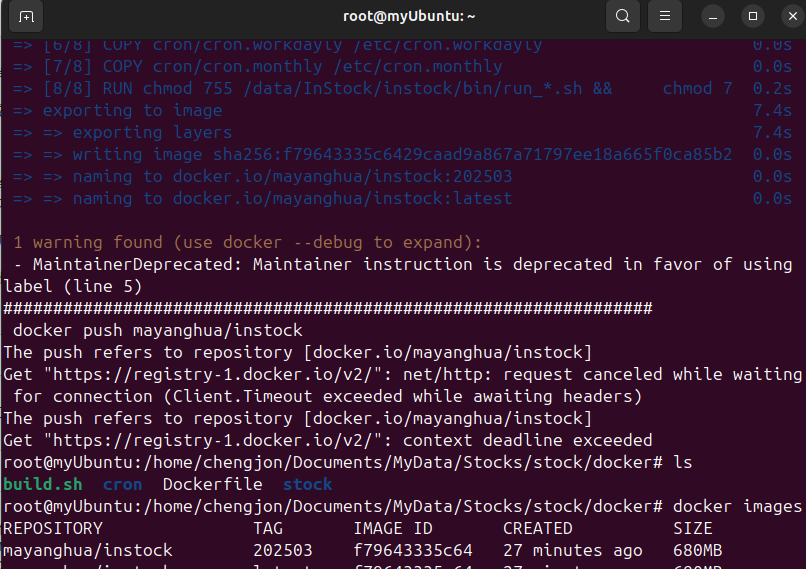The width and height of the screenshot is (806, 569).
Task: Click the stock directory in ls output
Action: coord(307,484)
